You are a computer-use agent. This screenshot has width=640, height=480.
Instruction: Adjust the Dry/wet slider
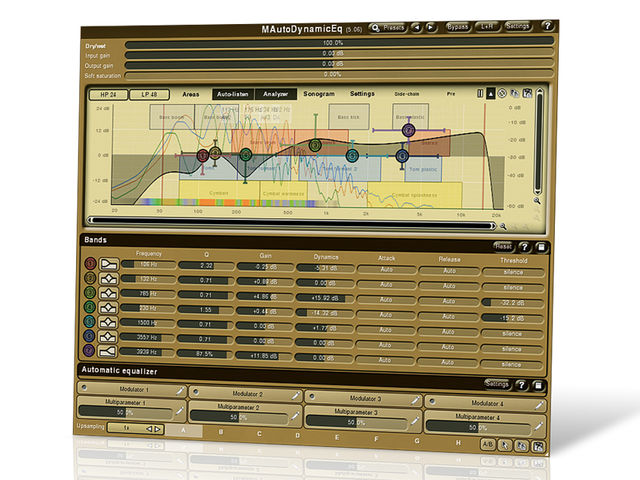tap(339, 42)
